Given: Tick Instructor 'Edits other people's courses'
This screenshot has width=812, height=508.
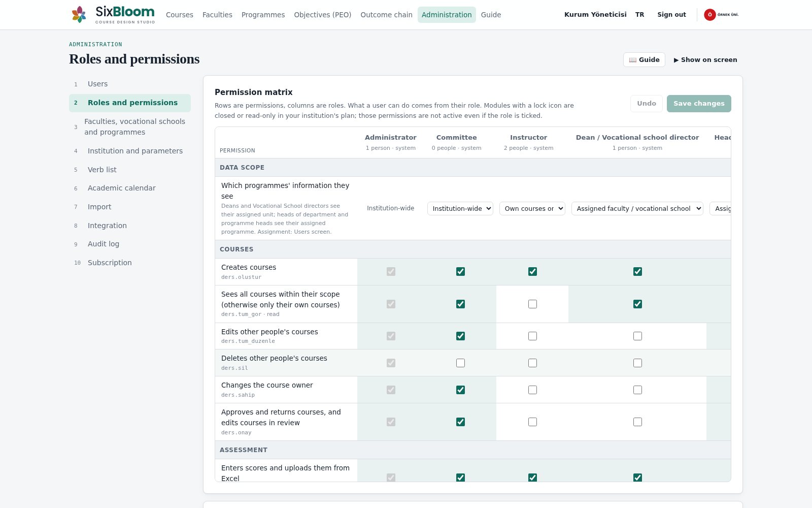Looking at the screenshot, I should click(532, 336).
